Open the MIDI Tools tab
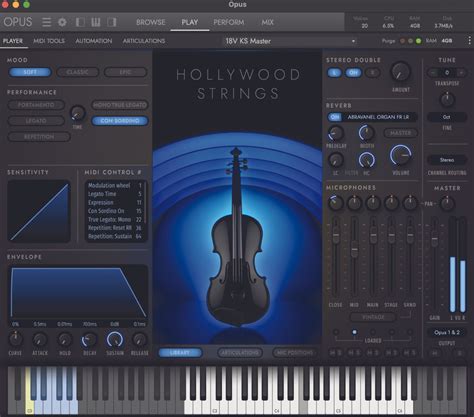Screen dimensions: 474x417 (x=49, y=41)
